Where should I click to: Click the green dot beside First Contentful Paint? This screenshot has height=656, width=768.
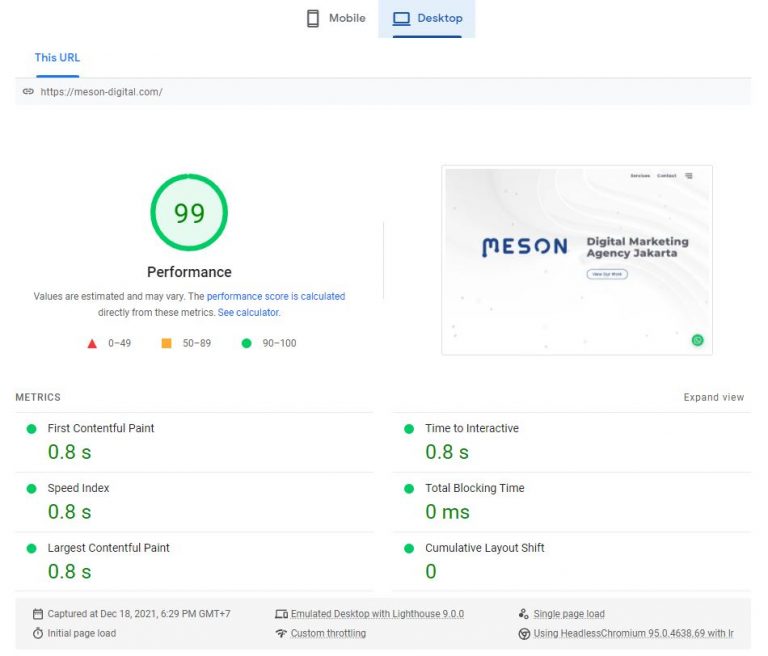tap(31, 429)
